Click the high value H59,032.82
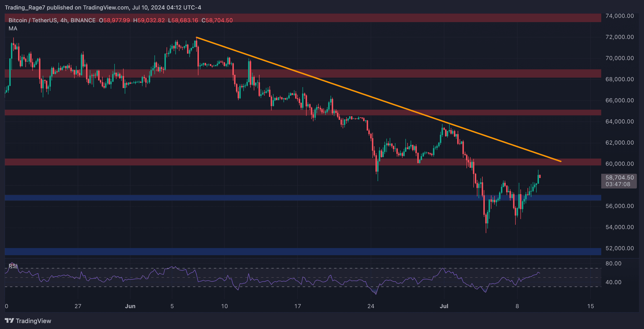Image resolution: width=644 pixels, height=329 pixels. (149, 20)
